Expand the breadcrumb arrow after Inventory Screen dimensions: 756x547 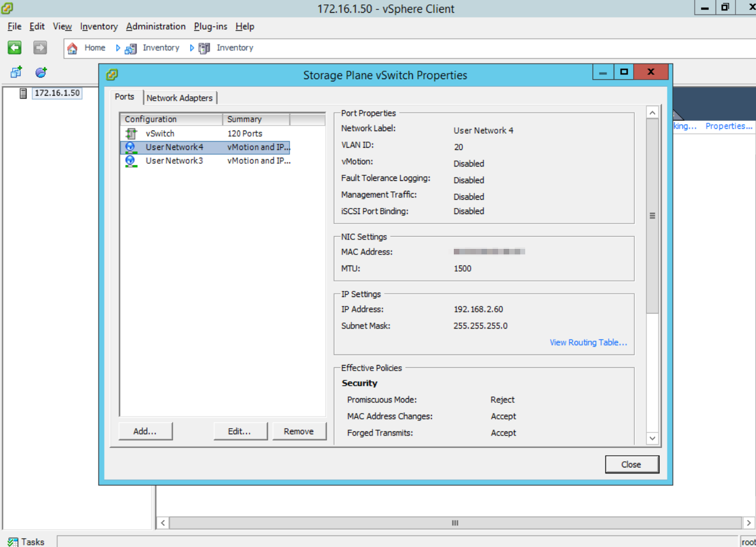coord(192,48)
